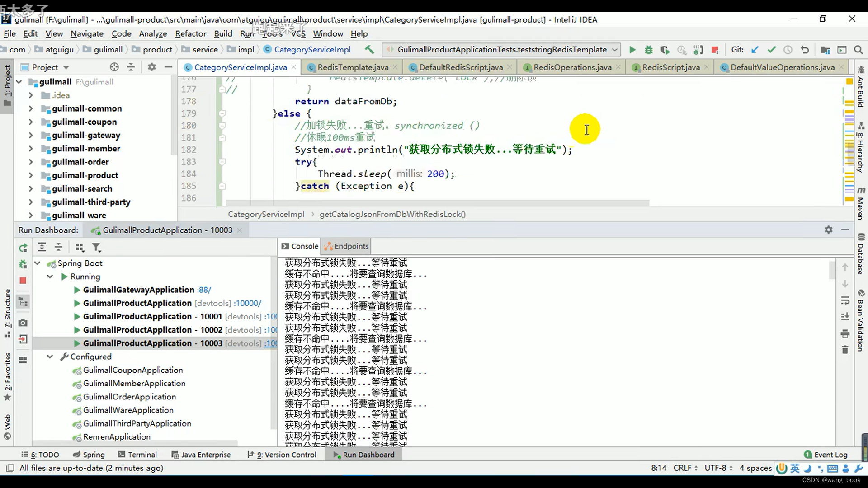Screen dimensions: 868x488
Task: Toggle Bean Validation tool window button
Action: [x=861, y=320]
